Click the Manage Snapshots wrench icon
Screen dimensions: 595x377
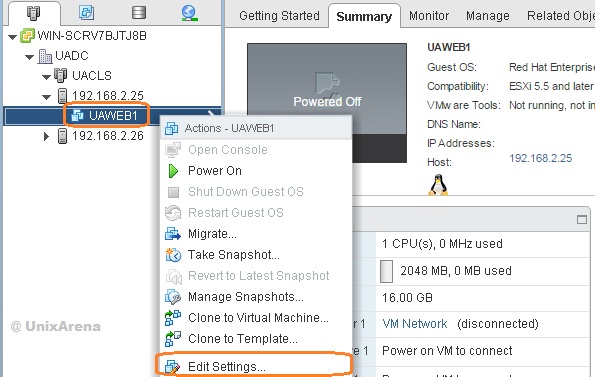tap(173, 297)
